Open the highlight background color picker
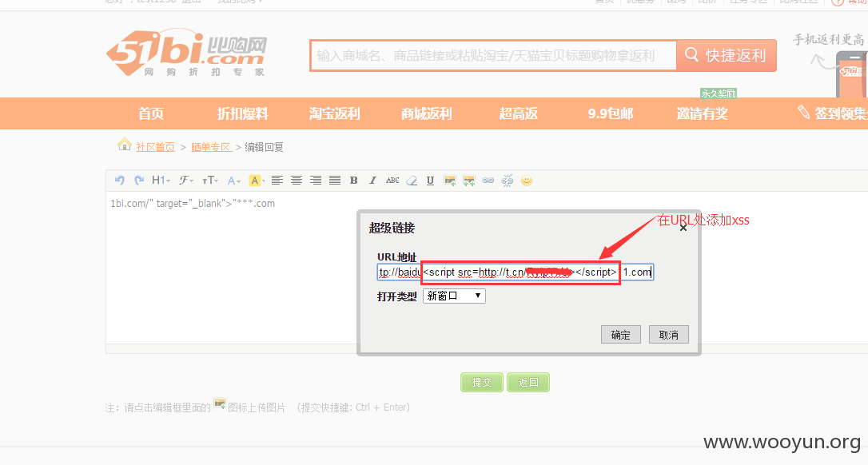 point(257,181)
